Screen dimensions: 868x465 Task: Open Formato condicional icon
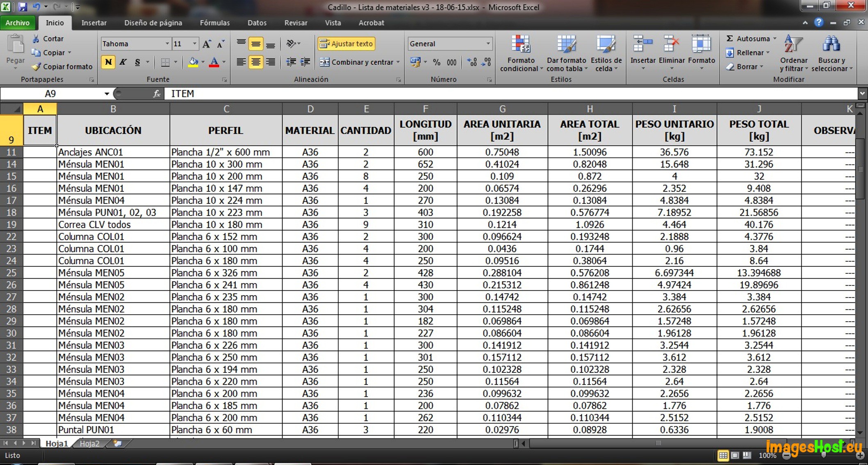tap(521, 44)
